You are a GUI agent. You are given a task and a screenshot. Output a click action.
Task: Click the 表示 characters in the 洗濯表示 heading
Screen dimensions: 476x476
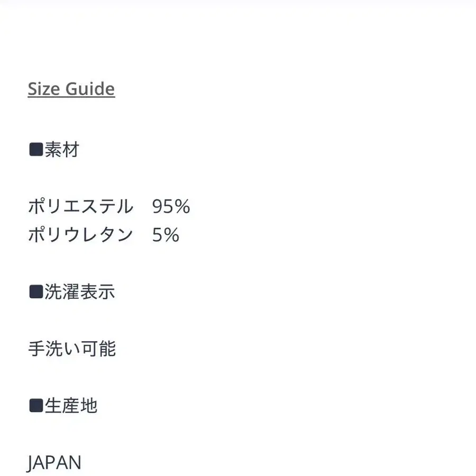pyautogui.click(x=97, y=292)
